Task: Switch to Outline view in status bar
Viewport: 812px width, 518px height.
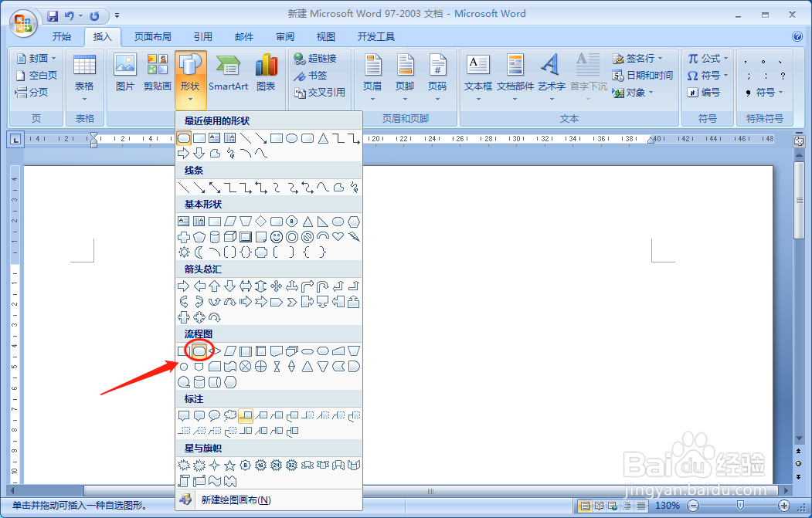Action: coord(627,506)
